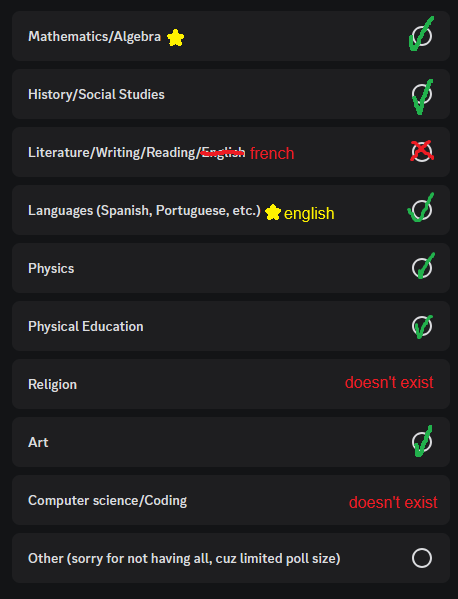
Task: Click the Physics option label
Action: pos(51,269)
